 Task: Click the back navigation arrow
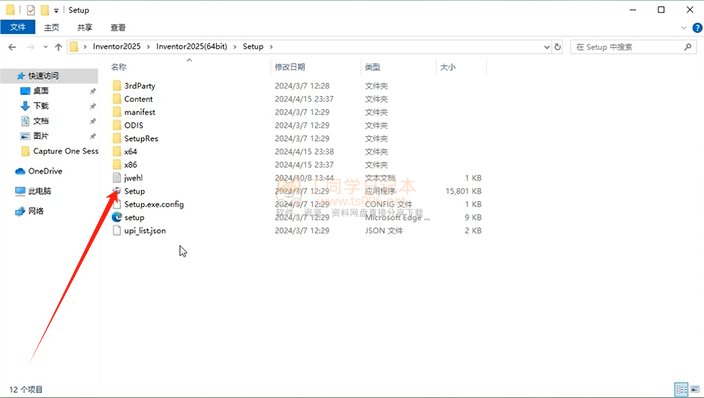pos(12,47)
